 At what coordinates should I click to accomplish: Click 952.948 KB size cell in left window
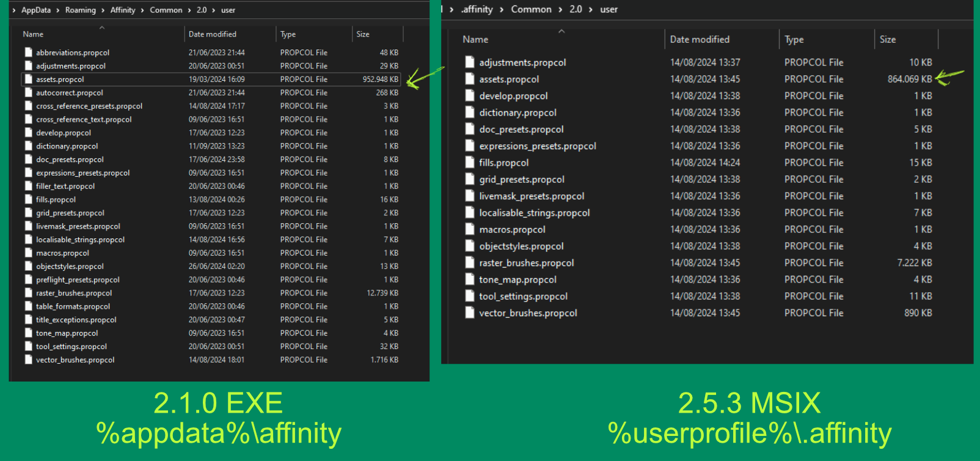(x=380, y=79)
